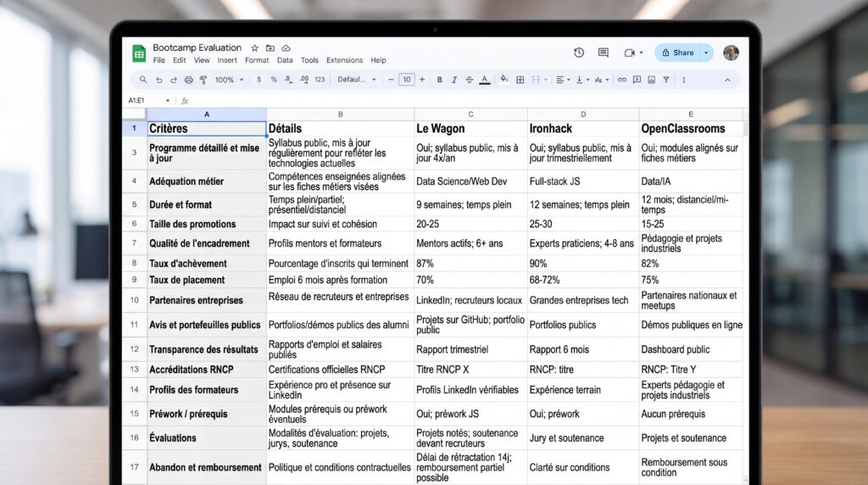The image size is (868, 485).
Task: Open the Google Sheets home icon
Action: (139, 53)
